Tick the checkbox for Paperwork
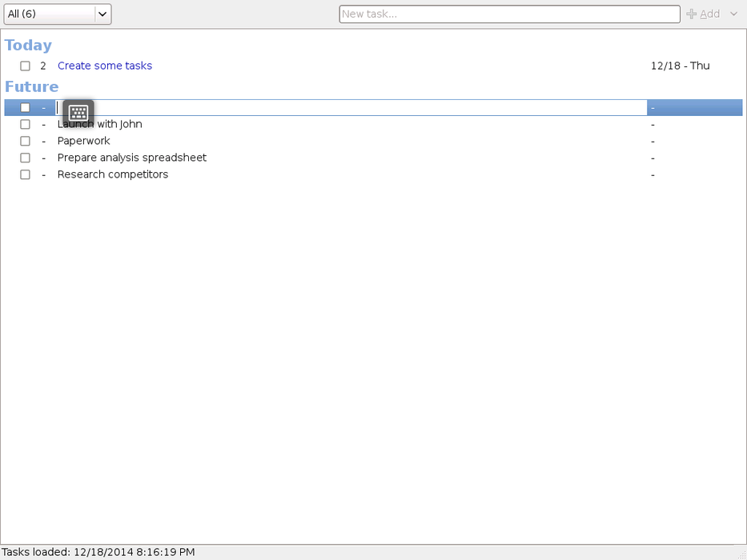 (x=25, y=142)
